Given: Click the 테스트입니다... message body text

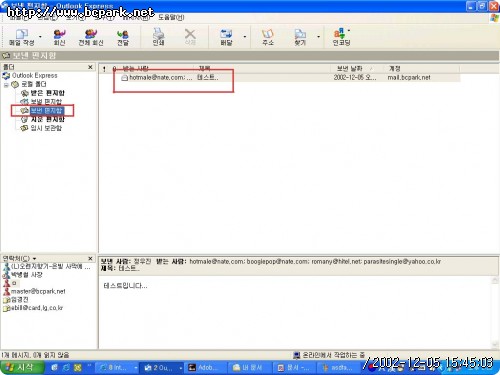Looking at the screenshot, I should tap(125, 286).
